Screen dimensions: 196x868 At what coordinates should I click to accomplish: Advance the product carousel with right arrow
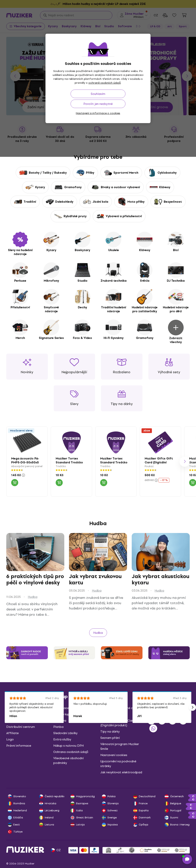(x=184, y=461)
